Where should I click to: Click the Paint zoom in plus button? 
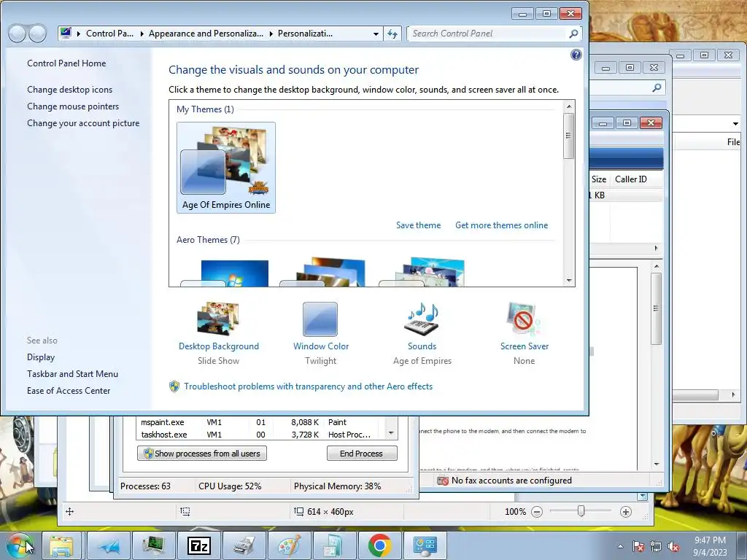click(625, 512)
